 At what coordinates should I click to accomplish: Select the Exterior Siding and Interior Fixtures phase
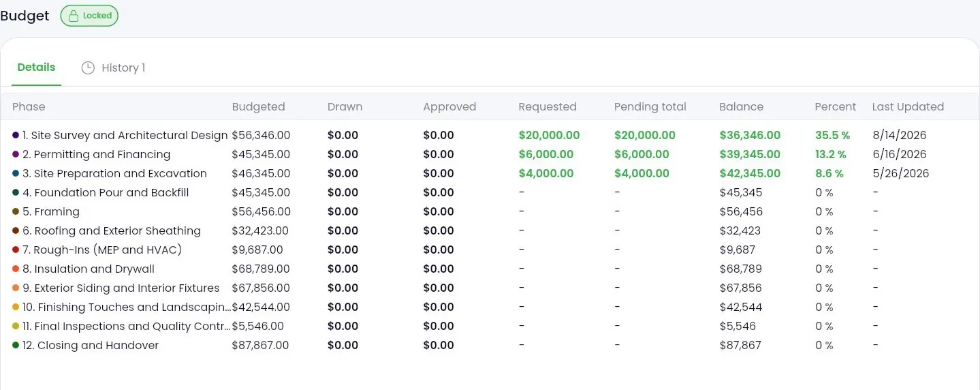coord(121,288)
